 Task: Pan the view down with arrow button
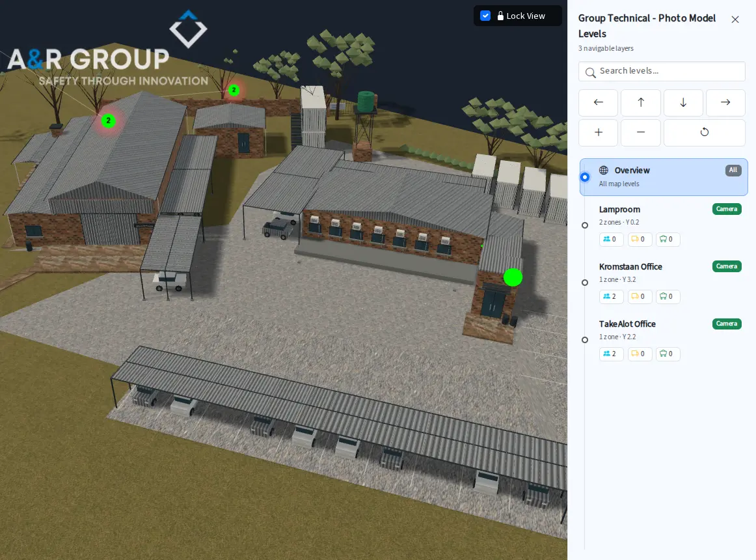tap(682, 102)
